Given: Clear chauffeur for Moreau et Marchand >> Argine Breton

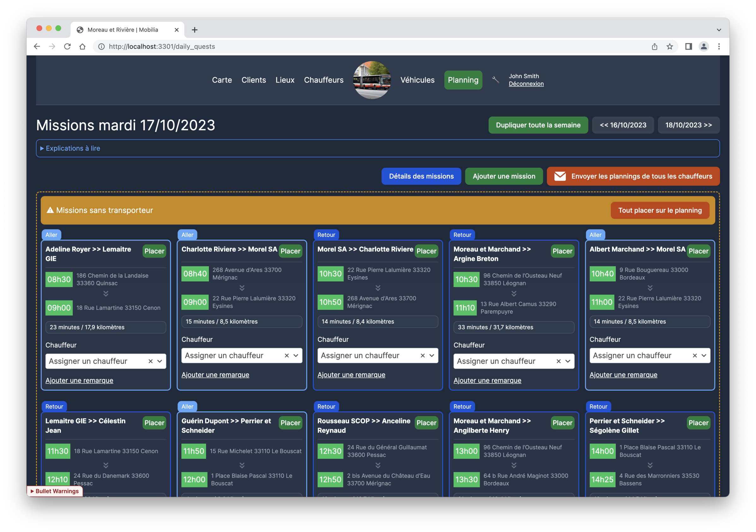Looking at the screenshot, I should (x=558, y=361).
